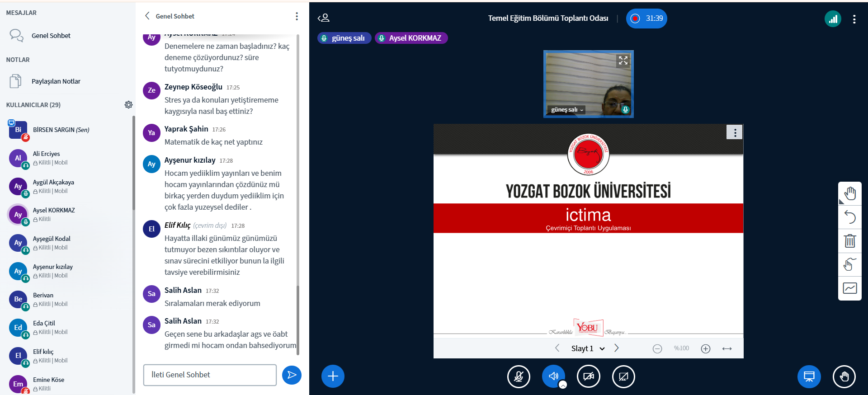Image resolution: width=868 pixels, height=395 pixels.
Task: Go to next slide arrow
Action: pyautogui.click(x=616, y=348)
